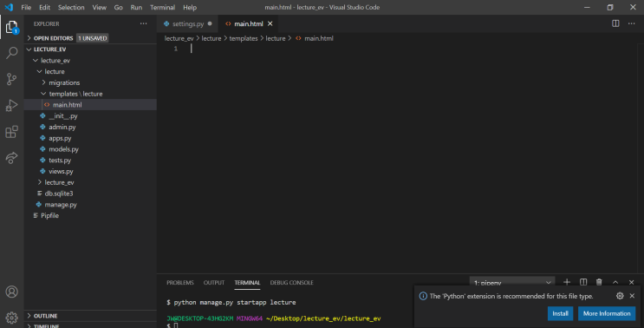Open models.py in the file tree

point(90,149)
